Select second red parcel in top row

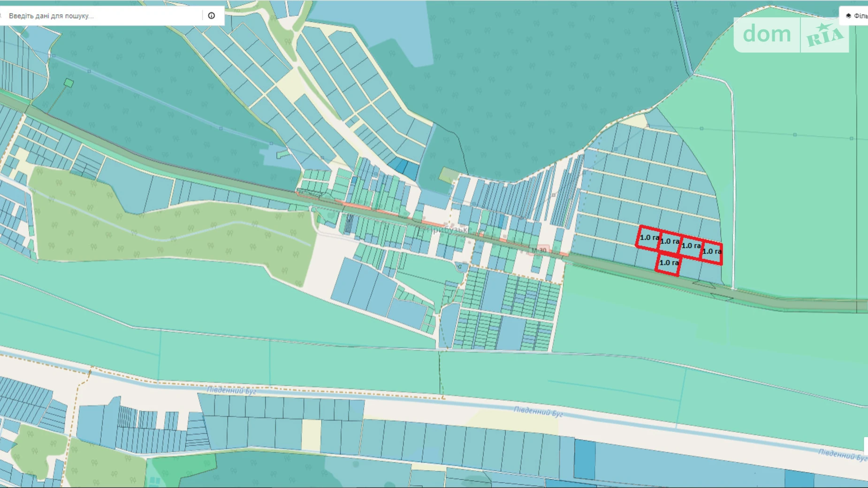coord(669,242)
